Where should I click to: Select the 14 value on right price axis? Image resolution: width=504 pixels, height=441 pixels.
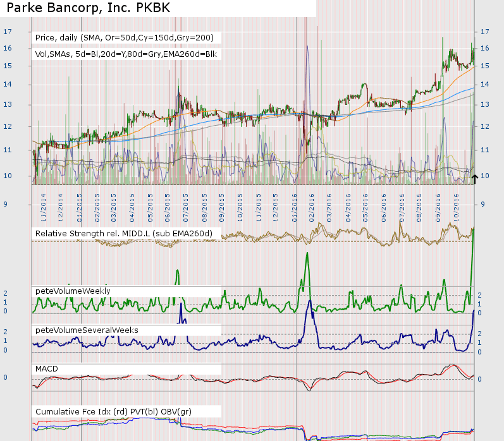click(485, 84)
